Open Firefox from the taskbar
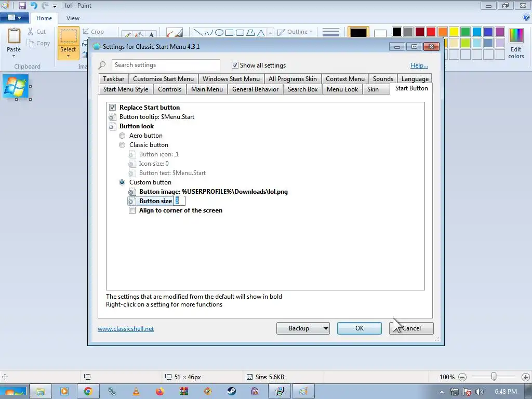The width and height of the screenshot is (532, 399). (x=160, y=392)
